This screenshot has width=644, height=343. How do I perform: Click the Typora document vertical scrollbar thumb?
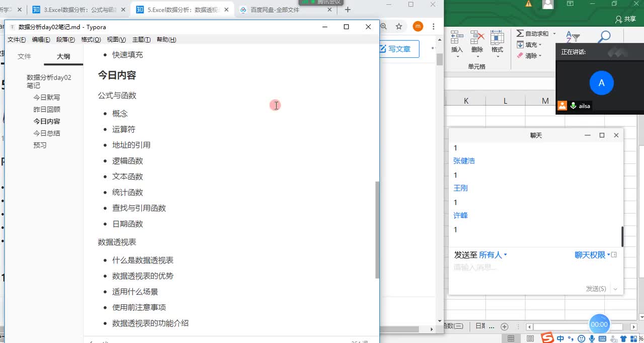pyautogui.click(x=377, y=230)
